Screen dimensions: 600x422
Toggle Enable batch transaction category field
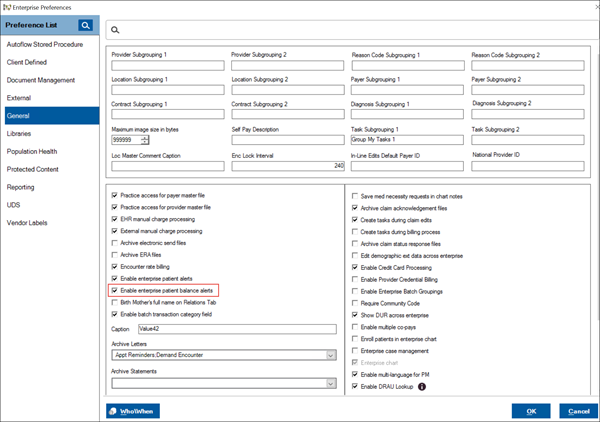(114, 314)
